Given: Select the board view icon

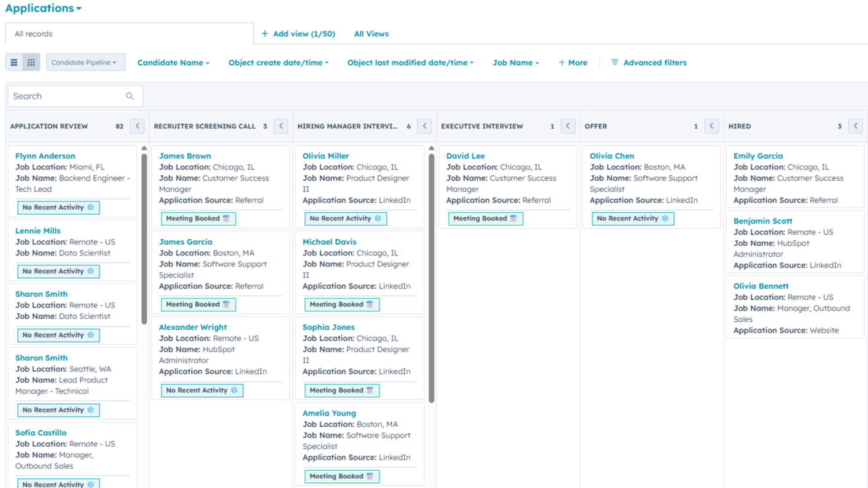Looking at the screenshot, I should [x=31, y=62].
